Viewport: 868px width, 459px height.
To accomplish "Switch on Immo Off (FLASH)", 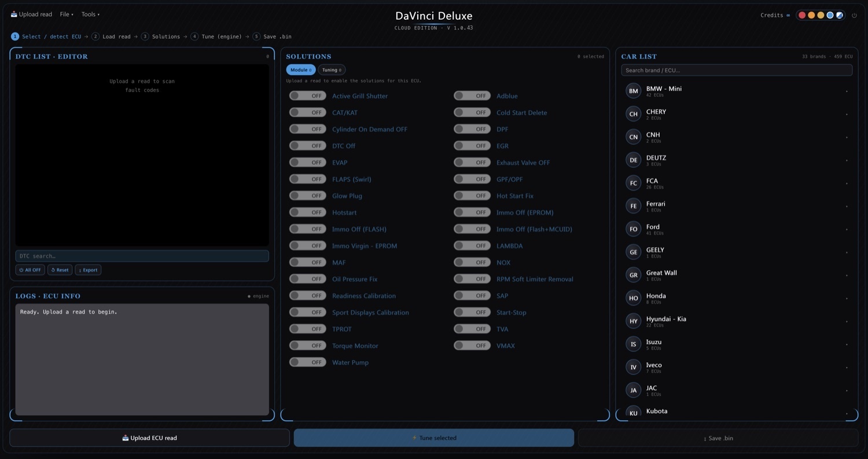I will pos(308,229).
